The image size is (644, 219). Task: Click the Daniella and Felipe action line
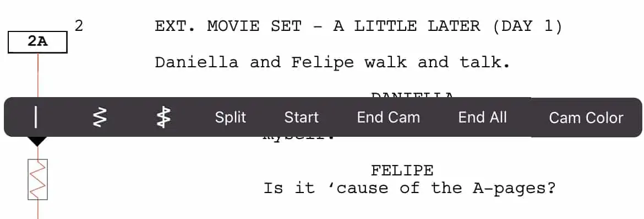click(x=332, y=62)
